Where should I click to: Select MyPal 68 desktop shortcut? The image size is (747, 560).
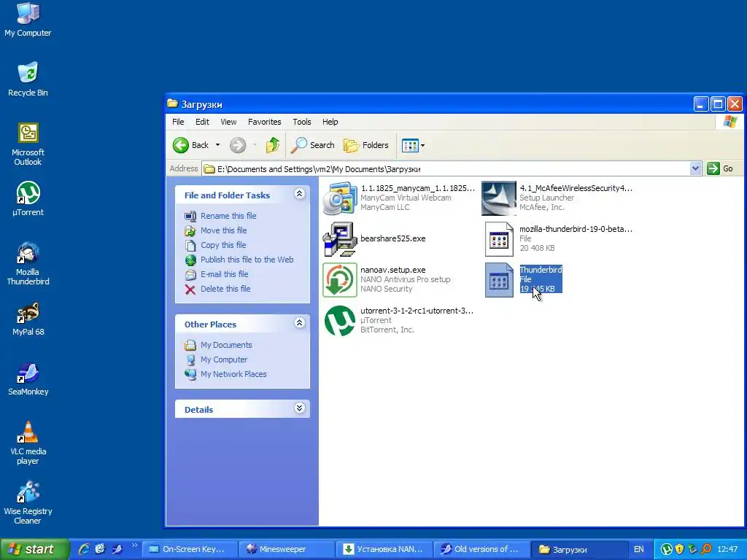click(28, 319)
